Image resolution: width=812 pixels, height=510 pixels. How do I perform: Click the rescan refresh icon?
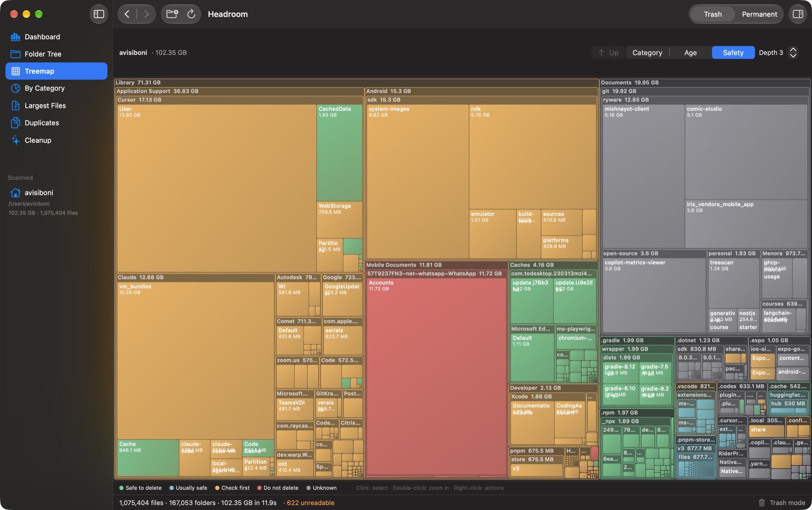click(x=191, y=14)
